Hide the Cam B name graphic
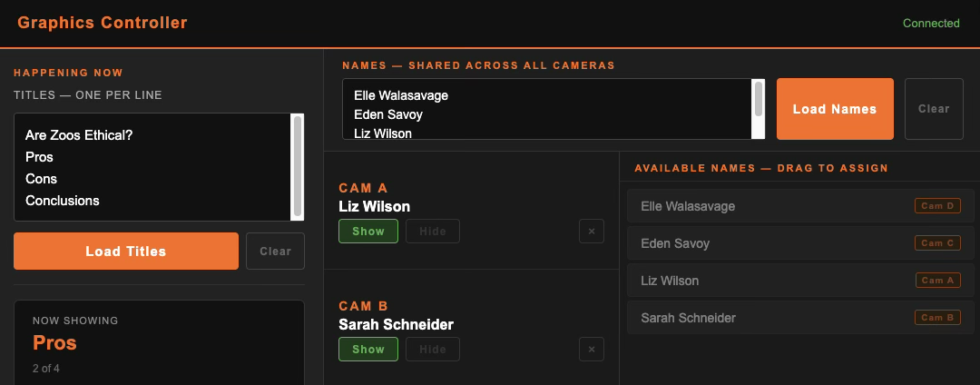Viewport: 980px width, 385px height. (433, 349)
